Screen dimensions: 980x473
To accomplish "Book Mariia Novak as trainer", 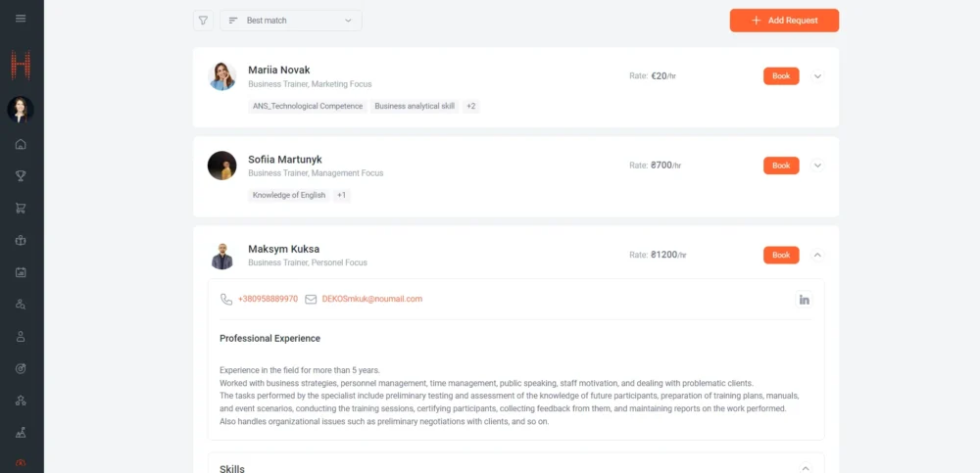I will pyautogui.click(x=781, y=76).
